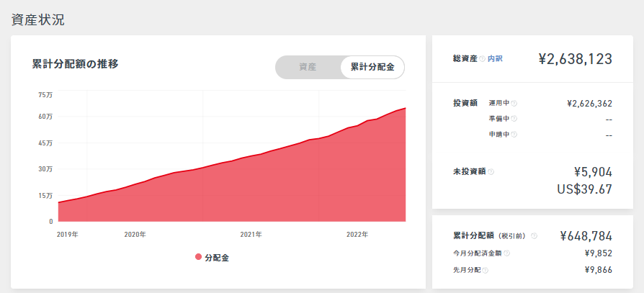
Task: Click the 2020年 axis label
Action: (x=135, y=234)
